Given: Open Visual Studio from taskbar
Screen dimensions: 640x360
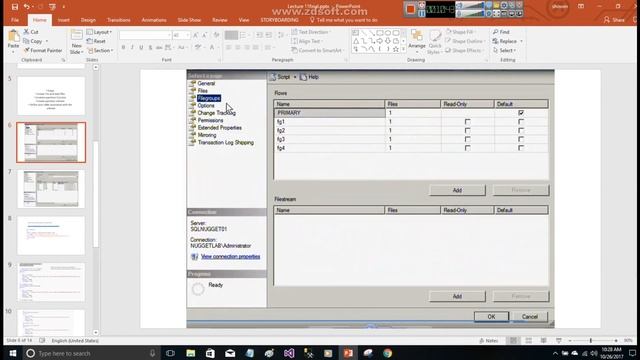Looking at the screenshot, I should pos(289,353).
